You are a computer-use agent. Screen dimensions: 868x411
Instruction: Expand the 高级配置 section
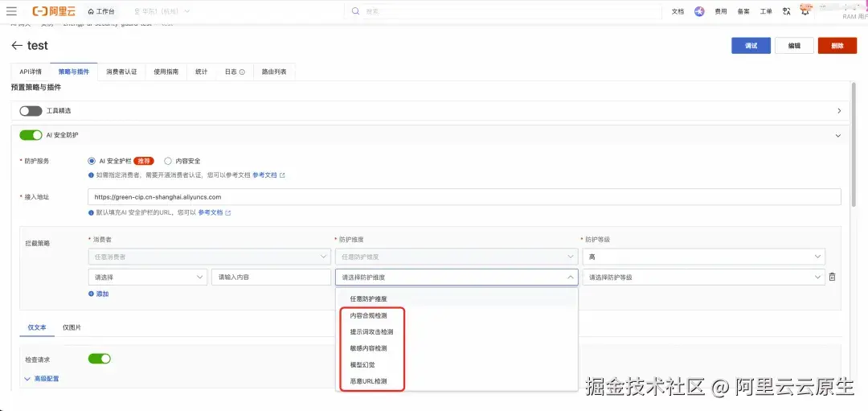(x=42, y=379)
